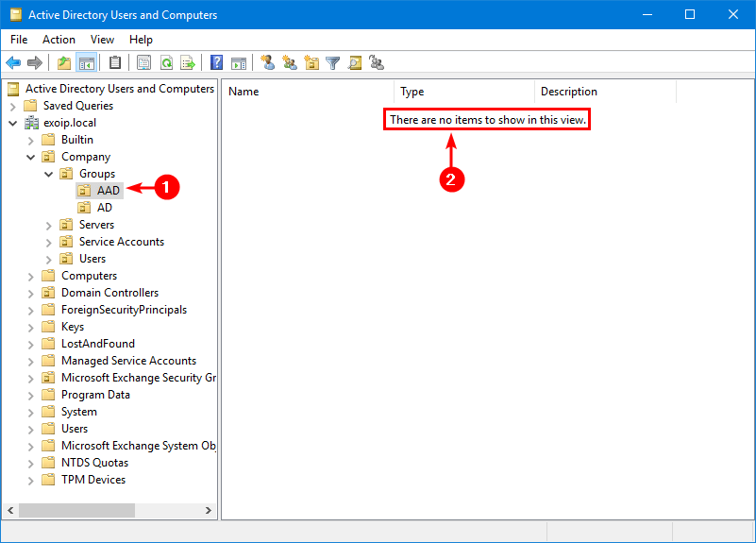Sort by the Description column header

[606, 92]
